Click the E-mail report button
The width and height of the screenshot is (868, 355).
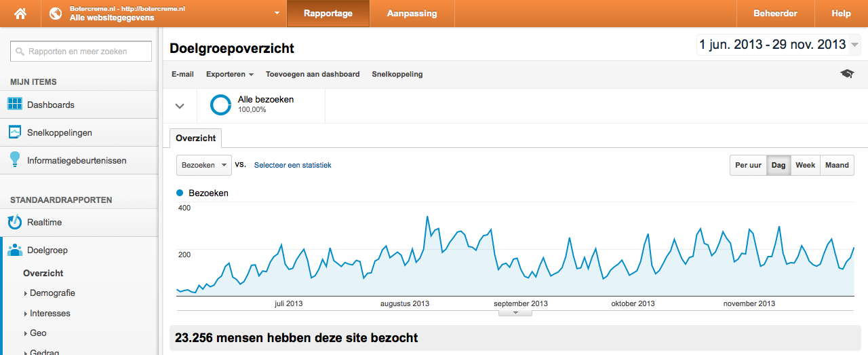click(x=182, y=74)
